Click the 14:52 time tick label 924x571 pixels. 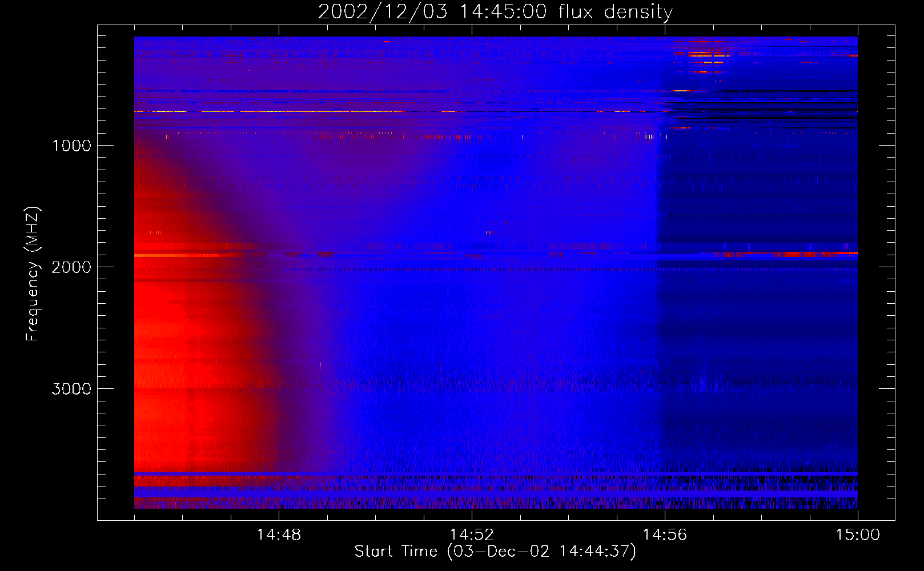(472, 535)
